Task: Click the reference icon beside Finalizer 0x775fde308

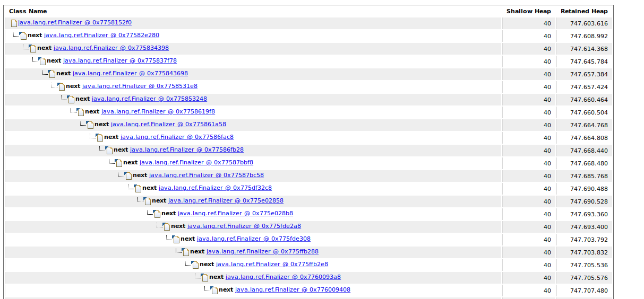Action: 176,239
